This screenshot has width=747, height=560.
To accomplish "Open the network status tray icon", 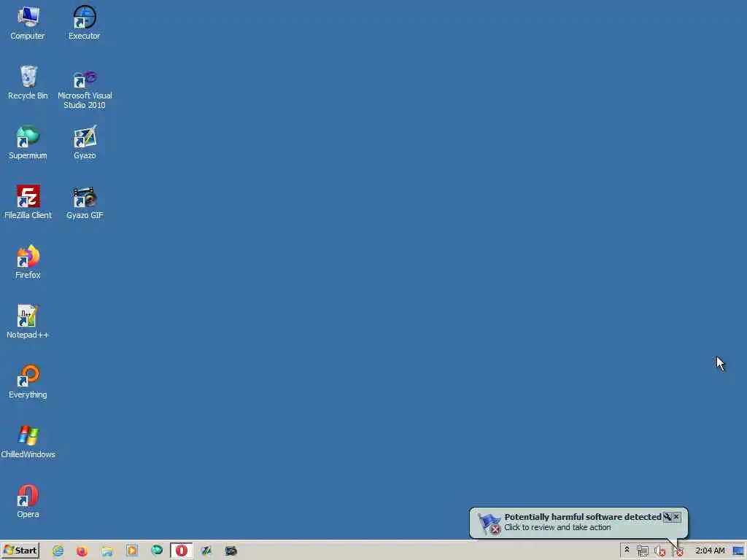I will click(642, 551).
